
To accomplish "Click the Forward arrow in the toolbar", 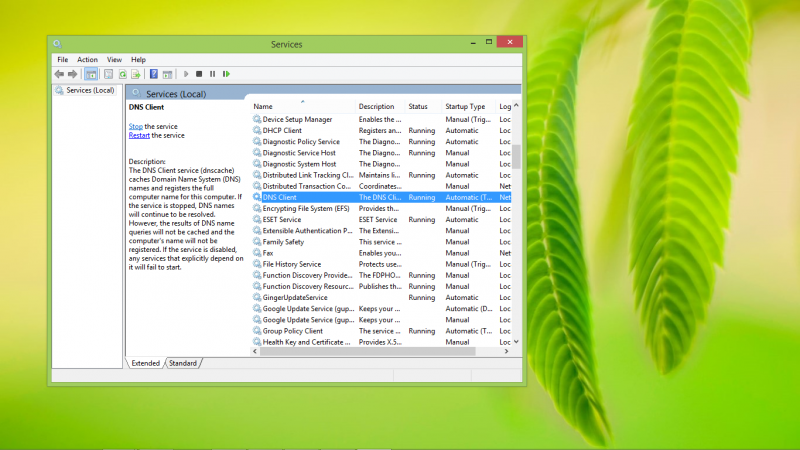I will [72, 74].
